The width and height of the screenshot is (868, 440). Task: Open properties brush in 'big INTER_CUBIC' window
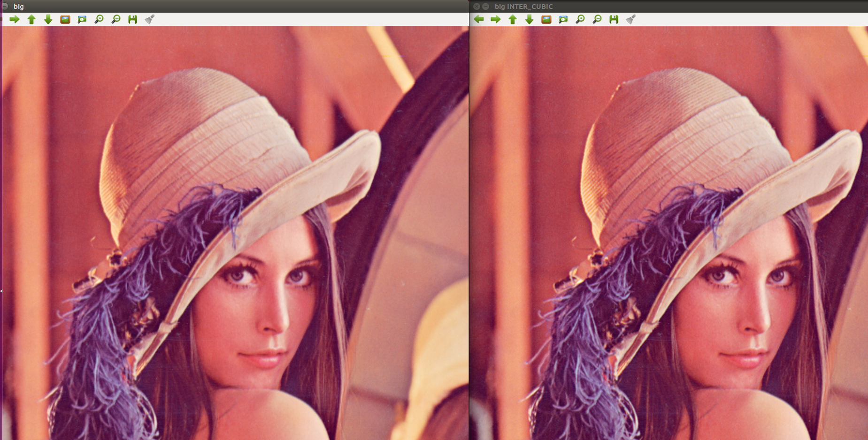(x=631, y=19)
